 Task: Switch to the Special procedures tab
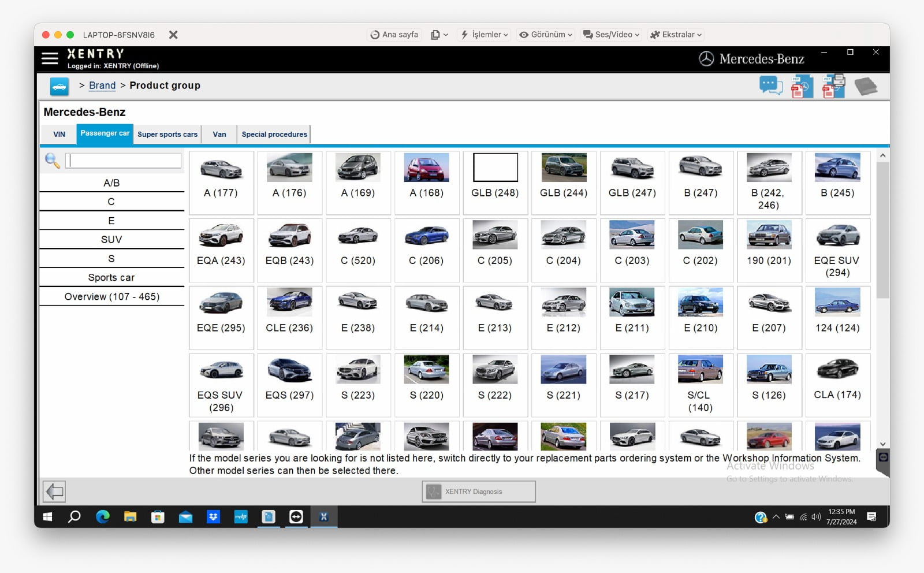[274, 134]
